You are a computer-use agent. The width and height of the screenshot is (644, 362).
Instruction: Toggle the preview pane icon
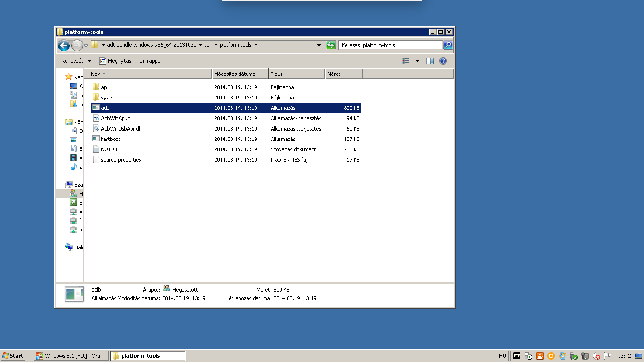click(x=429, y=61)
